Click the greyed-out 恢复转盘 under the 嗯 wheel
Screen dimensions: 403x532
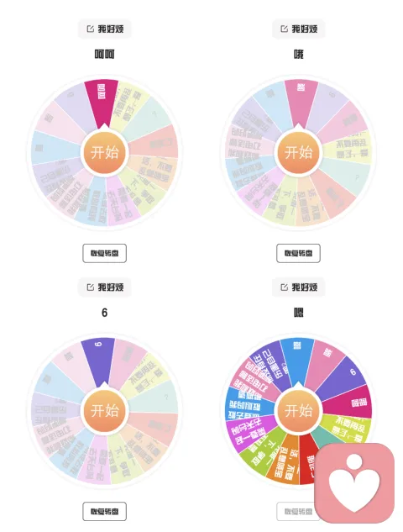[x=296, y=511]
